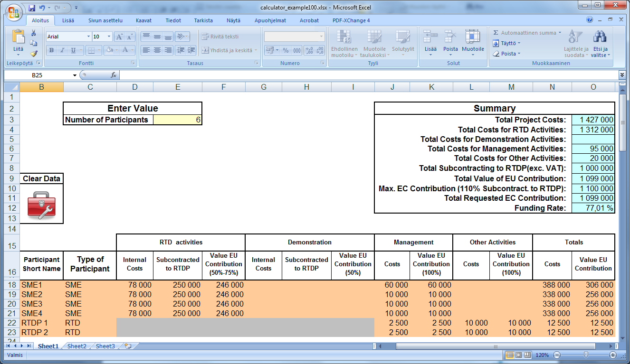The width and height of the screenshot is (630, 364).
Task: Apply the fill color paint bucket
Action: (109, 50)
